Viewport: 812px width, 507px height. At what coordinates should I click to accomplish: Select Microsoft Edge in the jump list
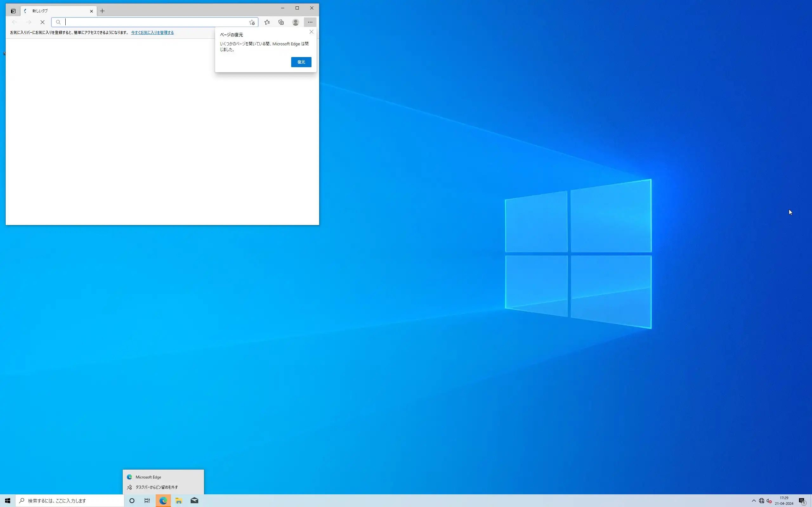tap(148, 477)
